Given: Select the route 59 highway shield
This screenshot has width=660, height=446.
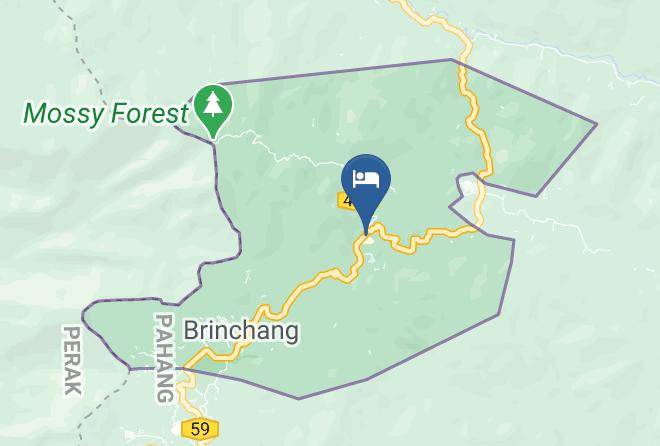Looking at the screenshot, I should pos(200,429).
